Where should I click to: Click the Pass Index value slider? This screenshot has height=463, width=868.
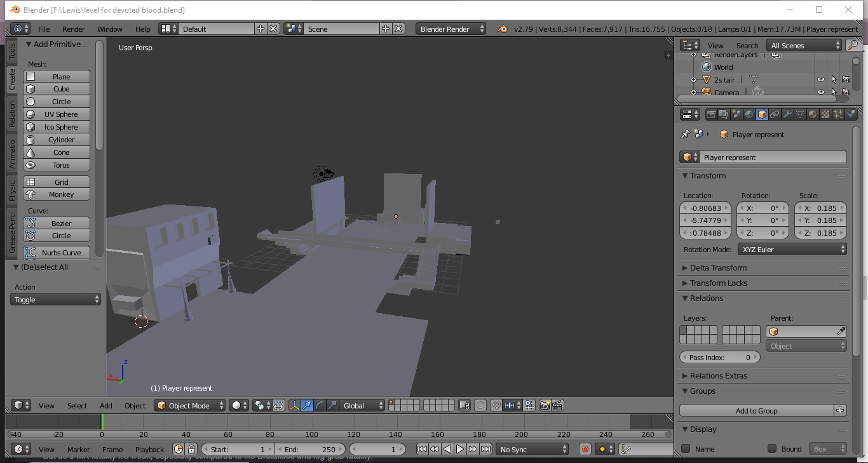[719, 358]
